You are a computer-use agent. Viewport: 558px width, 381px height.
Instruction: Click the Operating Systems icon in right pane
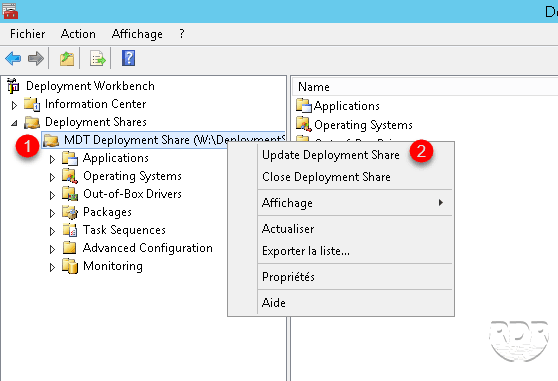[304, 124]
